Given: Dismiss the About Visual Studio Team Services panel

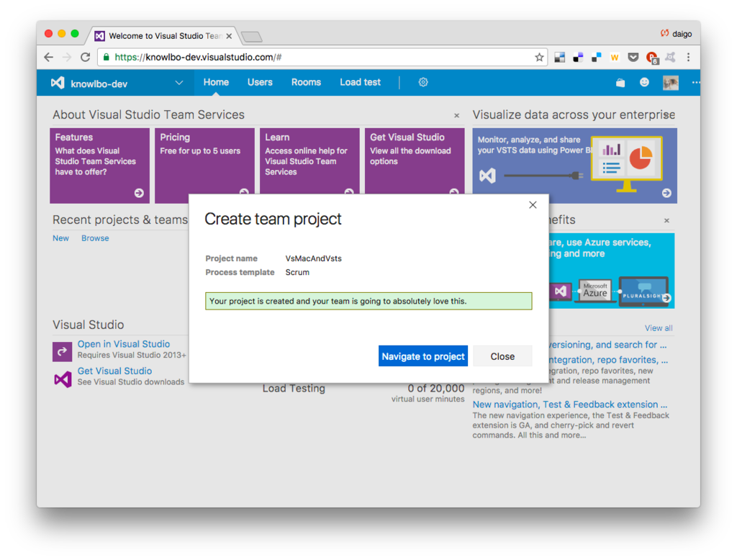Looking at the screenshot, I should pos(456,116).
